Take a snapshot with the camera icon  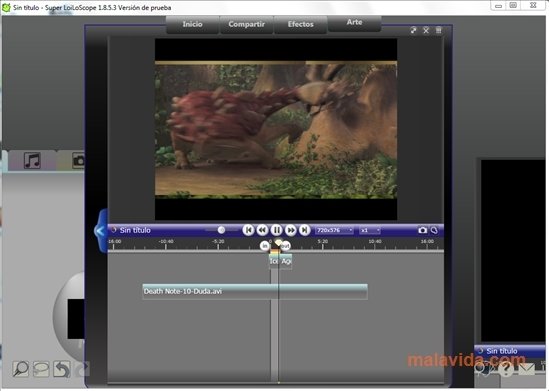pyautogui.click(x=423, y=230)
